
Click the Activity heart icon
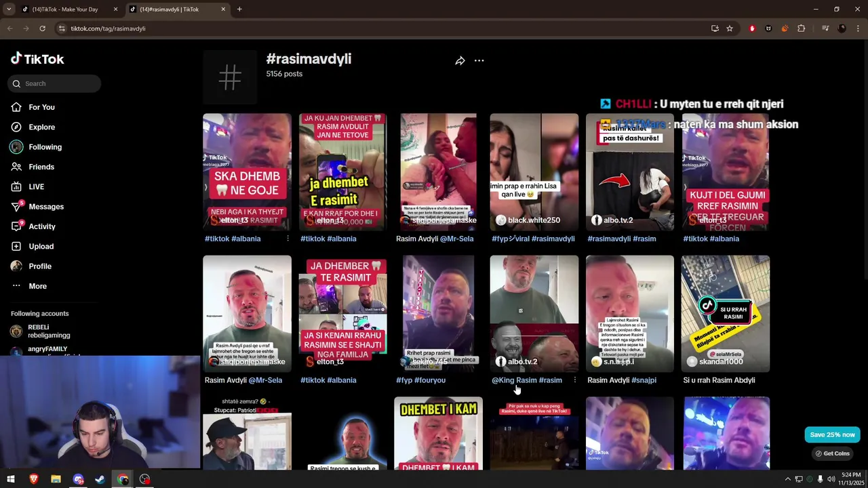16,226
